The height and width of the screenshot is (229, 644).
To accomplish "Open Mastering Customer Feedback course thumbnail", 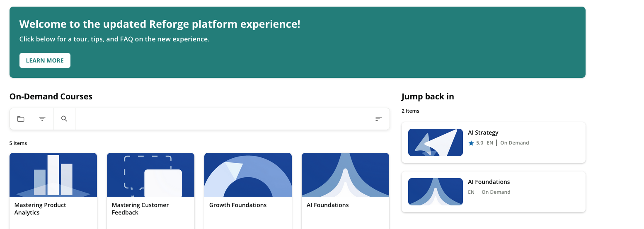I will (150, 175).
